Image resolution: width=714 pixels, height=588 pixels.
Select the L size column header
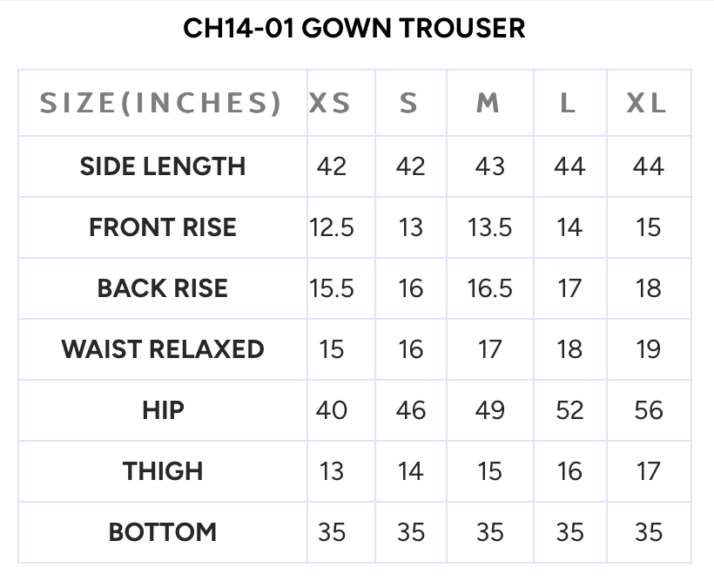point(568,104)
